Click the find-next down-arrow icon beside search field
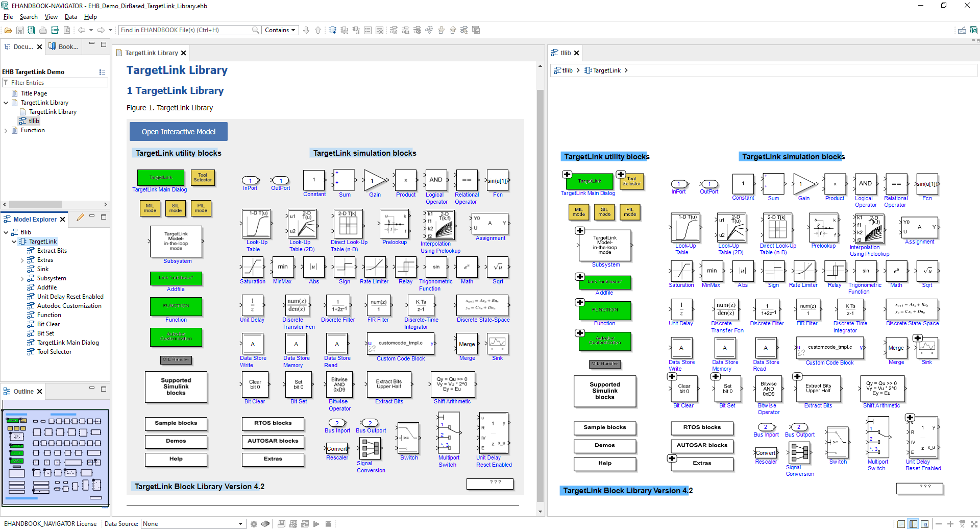 coord(306,30)
